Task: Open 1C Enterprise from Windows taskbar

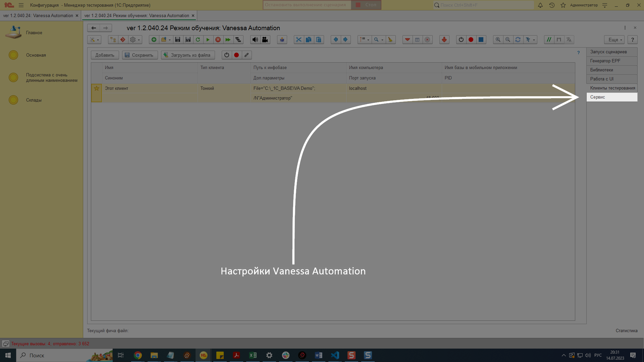Action: pyautogui.click(x=204, y=355)
